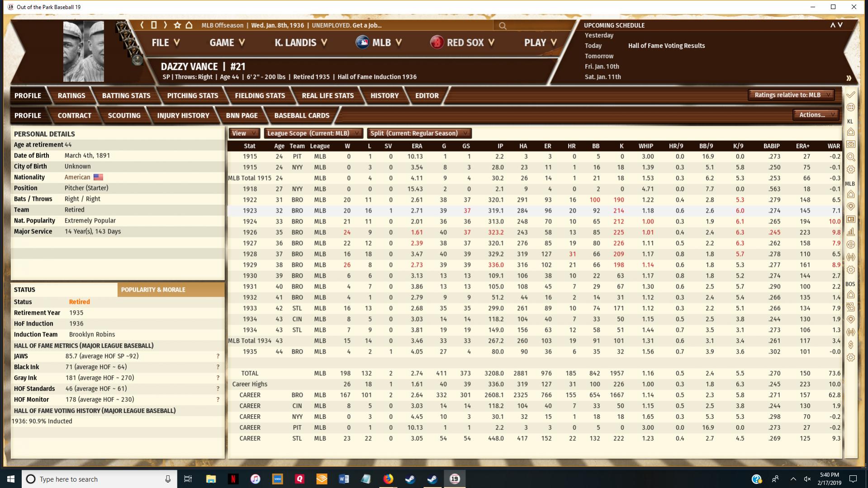The width and height of the screenshot is (868, 488).
Task: Click the help question mark beside JAWS
Action: click(218, 356)
